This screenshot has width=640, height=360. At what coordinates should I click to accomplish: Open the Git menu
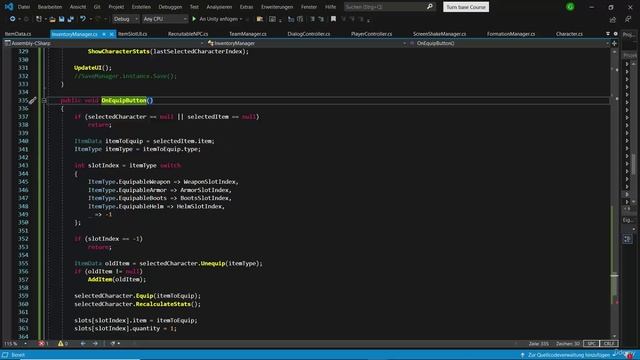tap(97, 7)
